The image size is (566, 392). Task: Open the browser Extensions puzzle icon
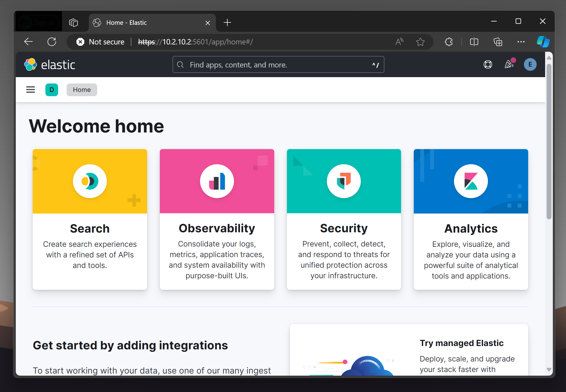pyautogui.click(x=449, y=42)
